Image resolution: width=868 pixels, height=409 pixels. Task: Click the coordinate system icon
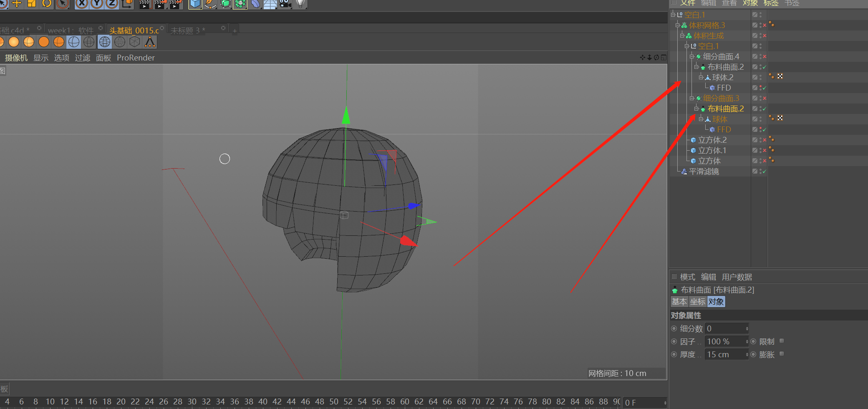(127, 4)
